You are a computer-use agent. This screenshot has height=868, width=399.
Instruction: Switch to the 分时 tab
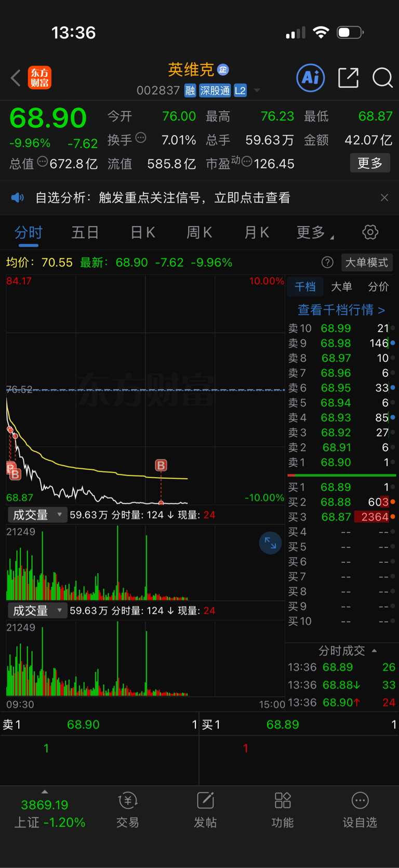28,232
